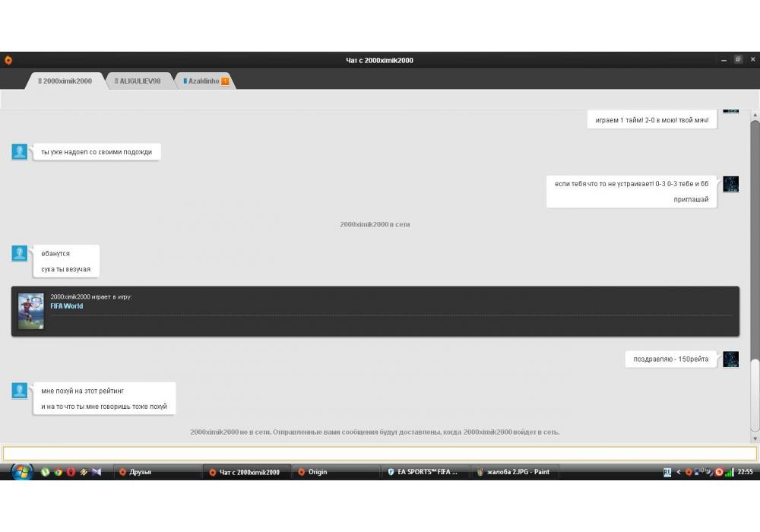The width and height of the screenshot is (760, 532).
Task: Click friend avatar beside 'ты уже надоел' message
Action: coord(20,151)
